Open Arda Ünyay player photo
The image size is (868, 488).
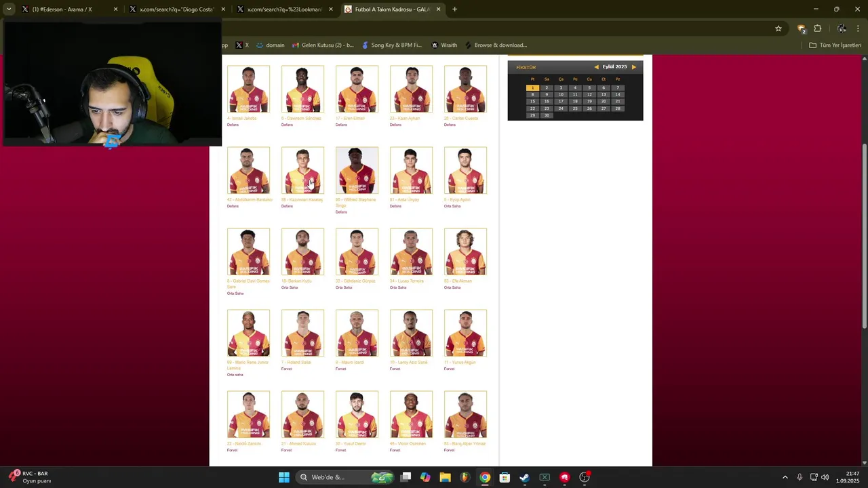tap(411, 171)
